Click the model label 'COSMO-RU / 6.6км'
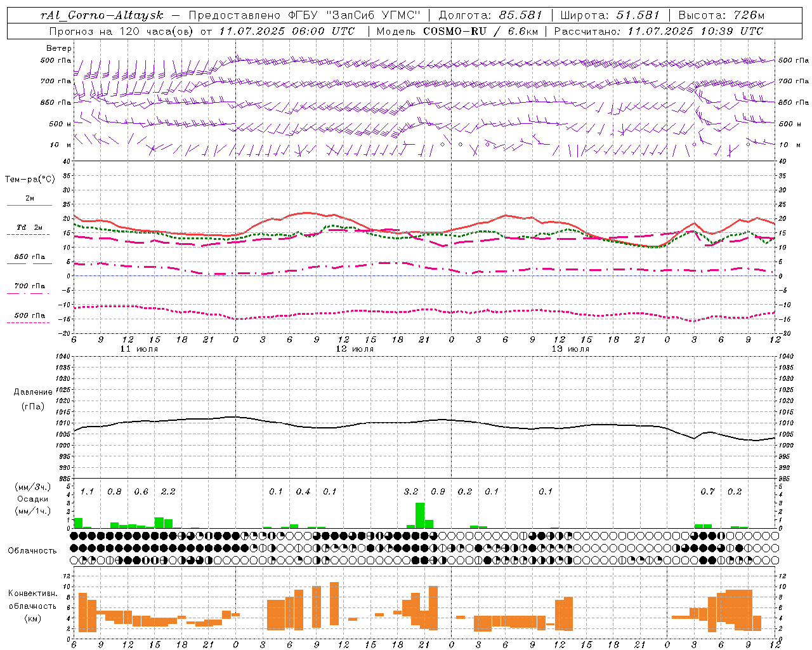Image resolution: width=812 pixels, height=650 pixels. click(x=480, y=31)
